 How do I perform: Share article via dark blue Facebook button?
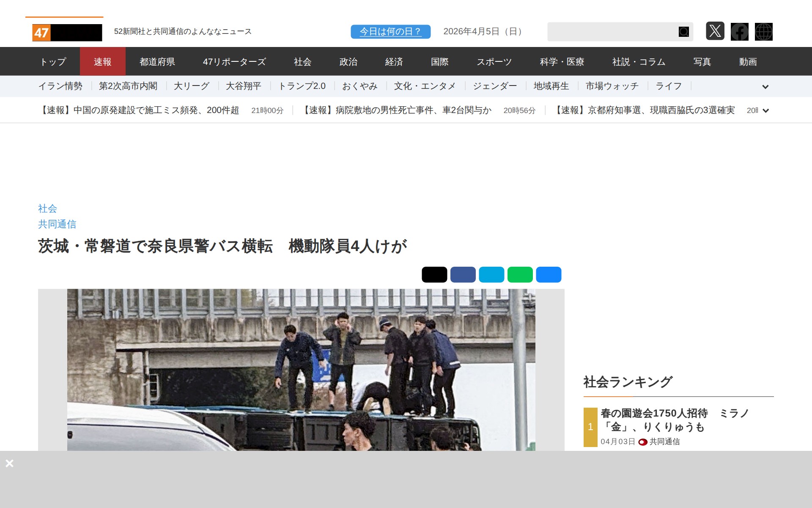pyautogui.click(x=463, y=274)
